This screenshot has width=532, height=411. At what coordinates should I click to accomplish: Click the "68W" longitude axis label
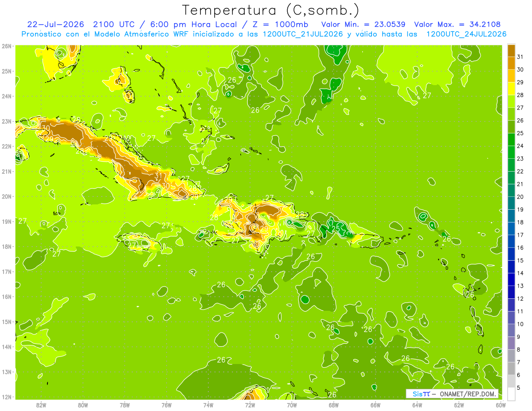click(x=333, y=405)
